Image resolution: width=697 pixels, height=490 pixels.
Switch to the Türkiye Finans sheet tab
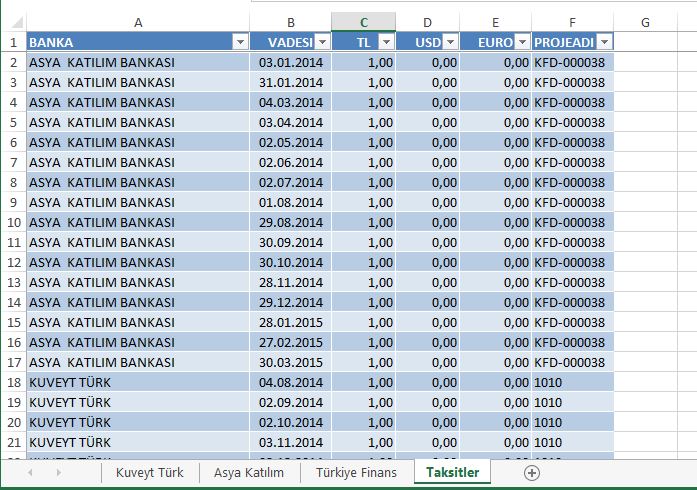(x=357, y=472)
